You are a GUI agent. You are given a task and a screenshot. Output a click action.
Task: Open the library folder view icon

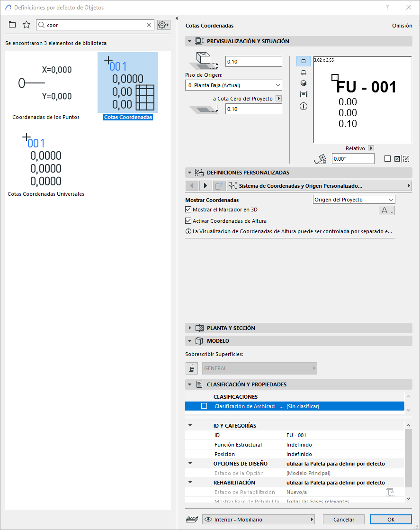[x=12, y=25]
